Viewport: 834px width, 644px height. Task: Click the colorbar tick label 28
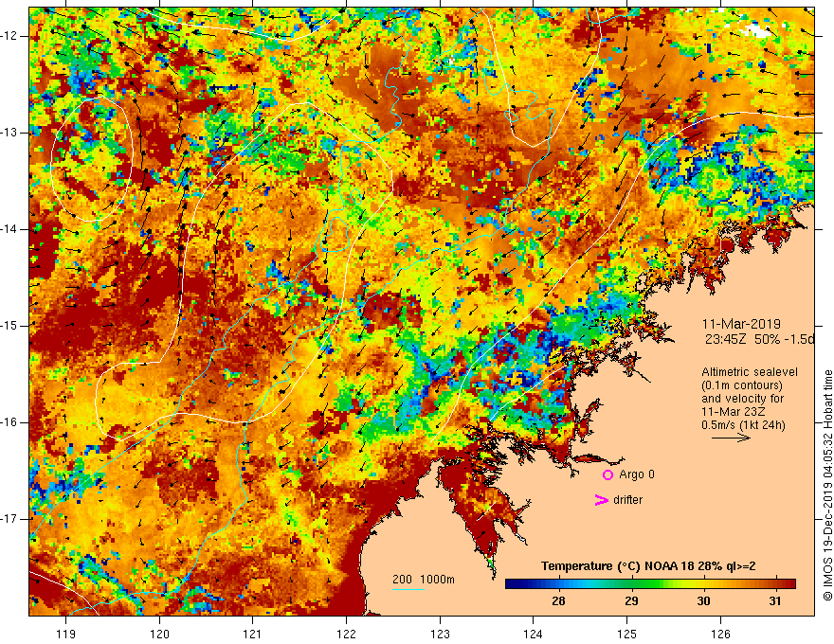(x=558, y=601)
